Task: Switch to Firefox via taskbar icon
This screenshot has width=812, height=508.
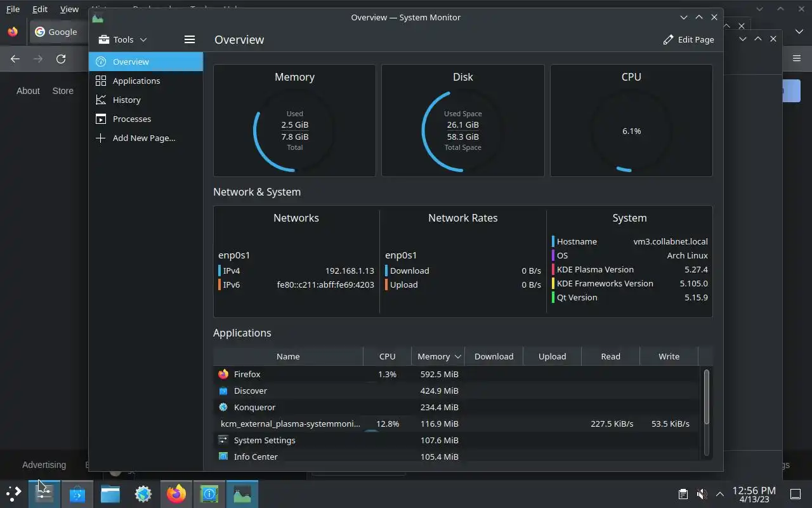Action: (176, 493)
